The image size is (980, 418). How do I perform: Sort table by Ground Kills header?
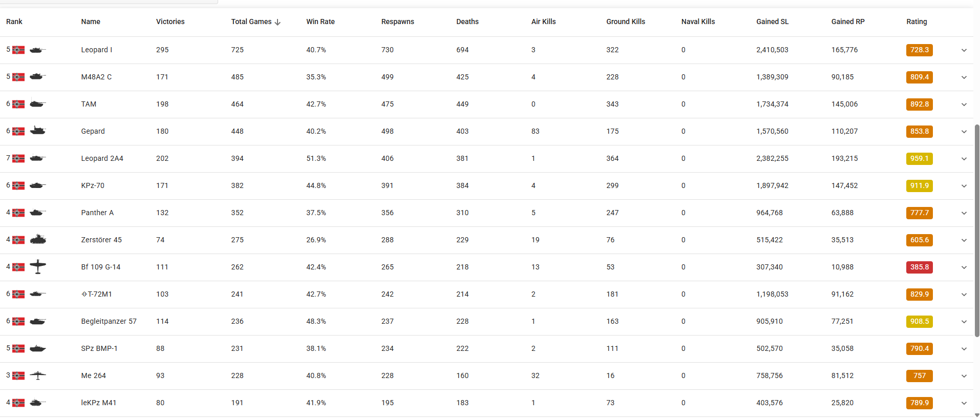pos(626,22)
